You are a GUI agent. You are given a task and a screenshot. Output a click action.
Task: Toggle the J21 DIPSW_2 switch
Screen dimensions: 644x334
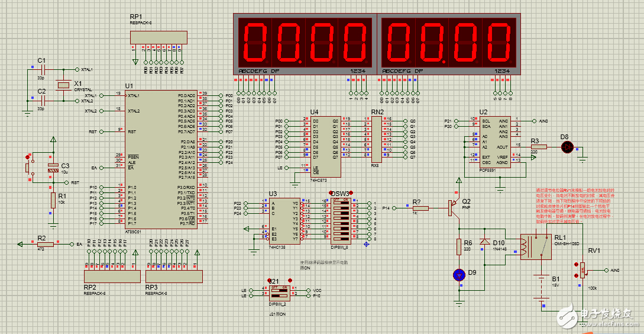click(278, 292)
